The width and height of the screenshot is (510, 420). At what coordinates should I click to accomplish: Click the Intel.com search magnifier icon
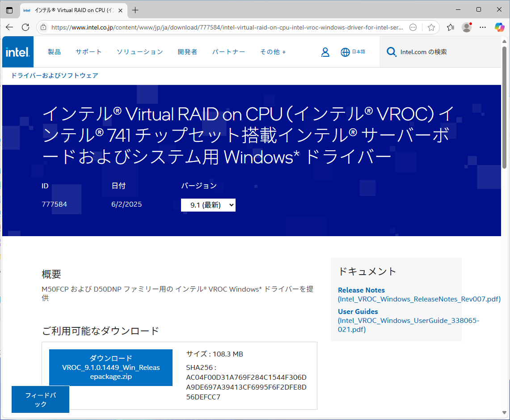click(391, 52)
